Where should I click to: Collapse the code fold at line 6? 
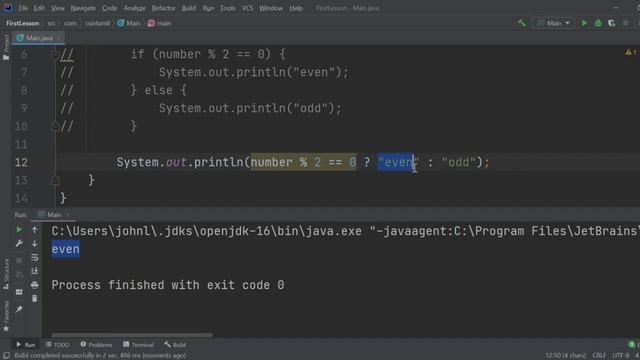(56, 55)
